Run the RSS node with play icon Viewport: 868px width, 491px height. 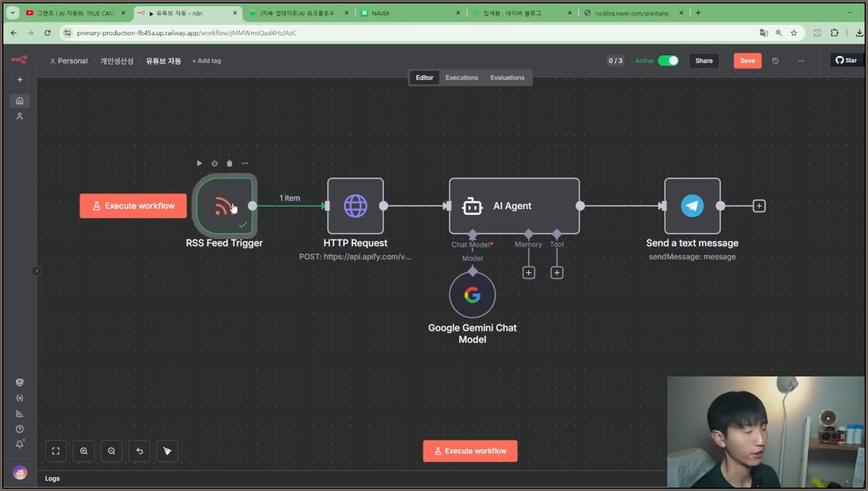pos(199,163)
